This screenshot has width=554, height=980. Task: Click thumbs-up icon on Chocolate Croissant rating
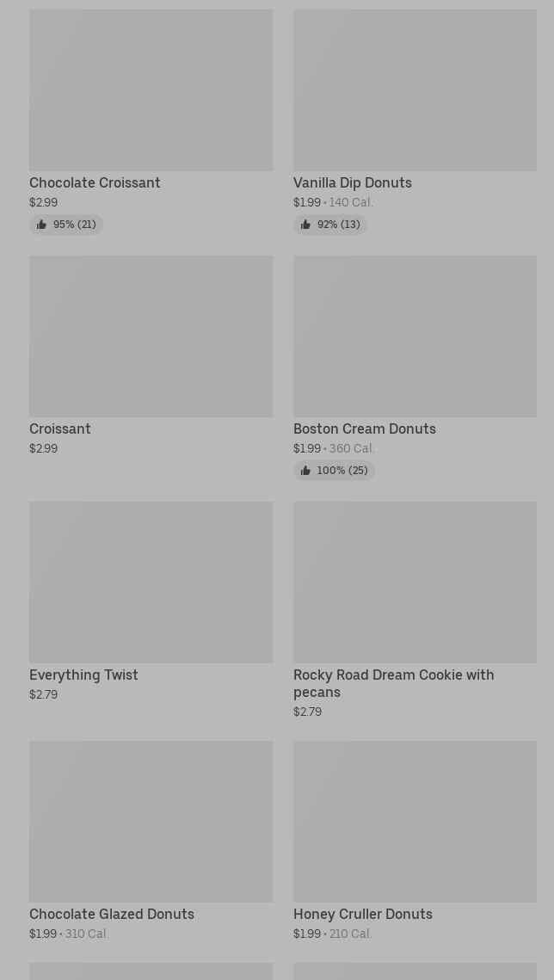41,225
